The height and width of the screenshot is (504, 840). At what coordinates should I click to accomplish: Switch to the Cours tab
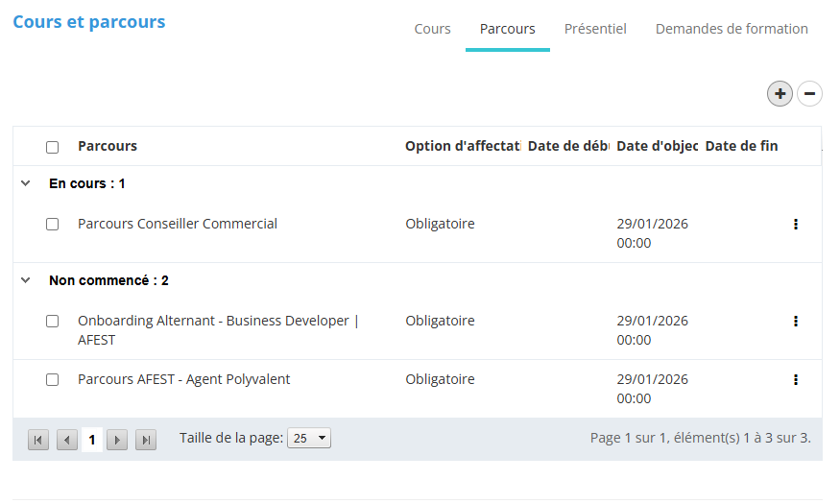pyautogui.click(x=432, y=29)
